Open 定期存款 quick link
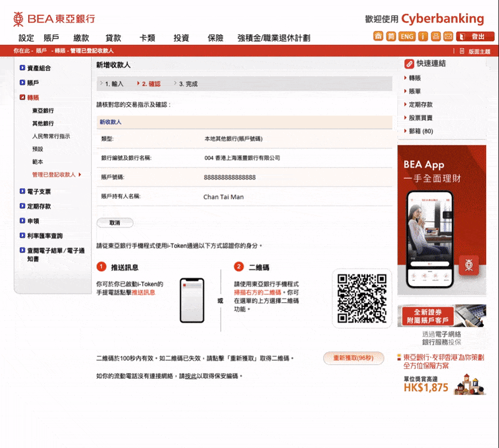 pos(420,105)
